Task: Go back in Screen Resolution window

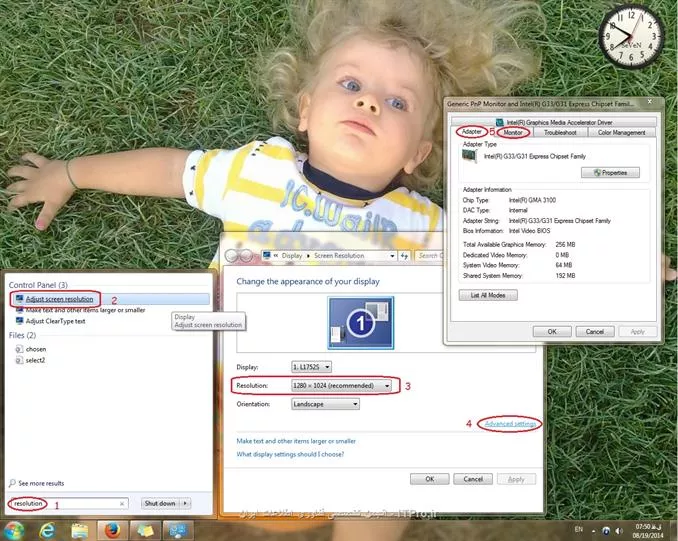Action: (x=232, y=256)
